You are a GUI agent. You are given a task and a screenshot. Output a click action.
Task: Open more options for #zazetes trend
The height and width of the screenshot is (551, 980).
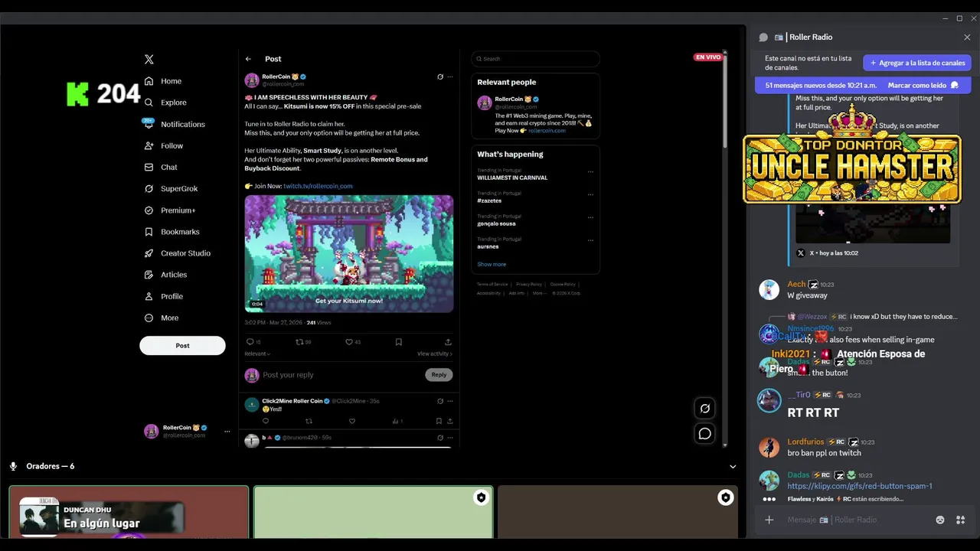(x=590, y=194)
